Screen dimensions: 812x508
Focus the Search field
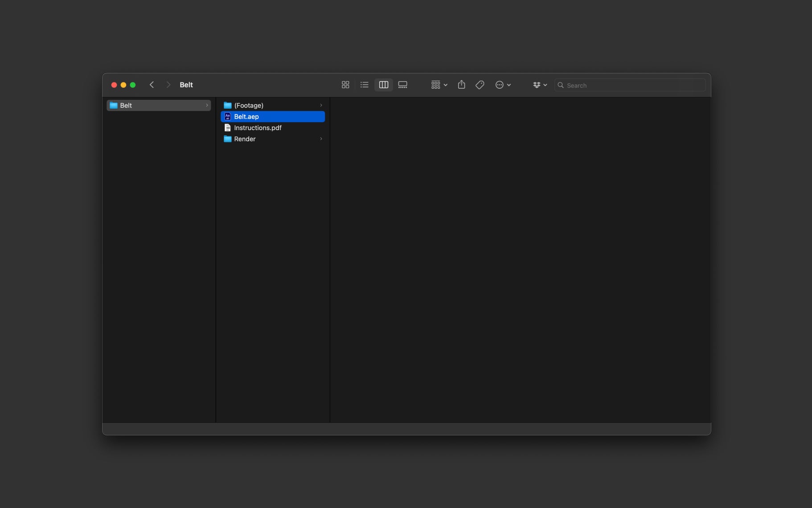(630, 85)
